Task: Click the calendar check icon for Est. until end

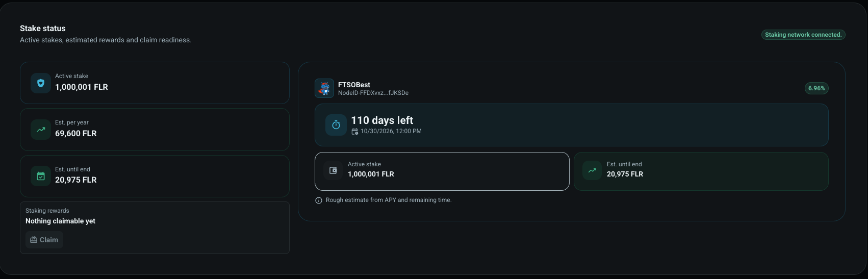Action: (41, 176)
